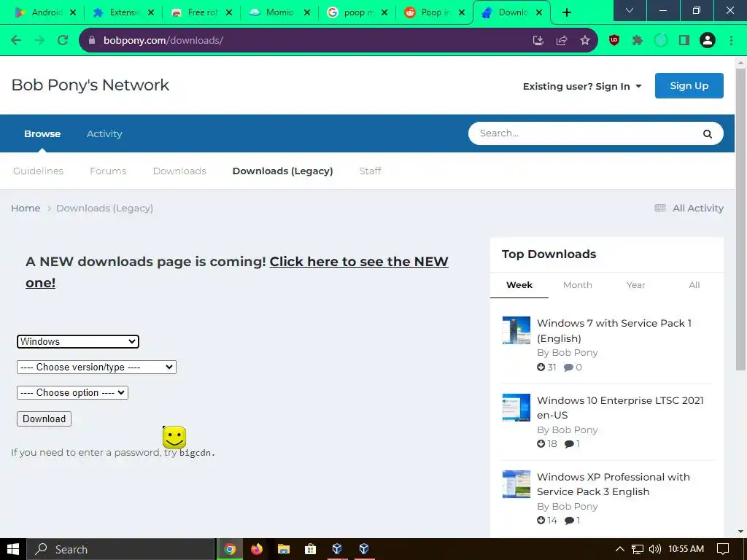Open Forums in the submenu
Image resolution: width=747 pixels, height=560 pixels.
108,171
